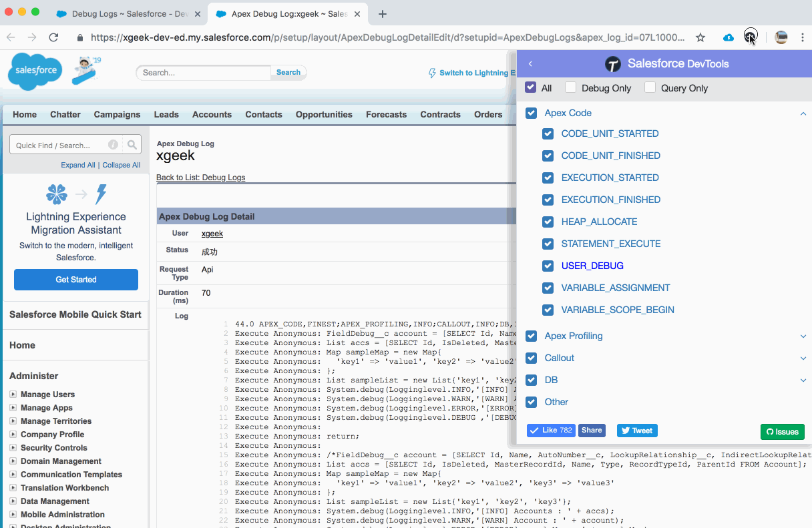Click the Quick Find search magnifier icon

click(132, 144)
